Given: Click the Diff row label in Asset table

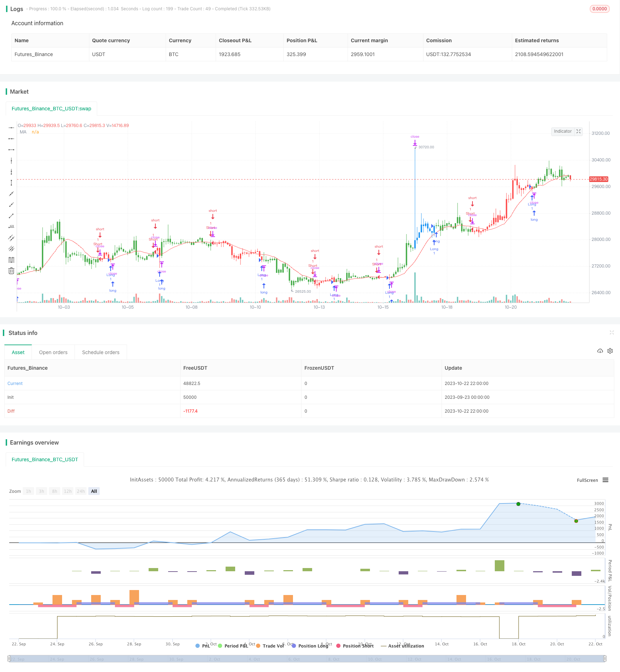Looking at the screenshot, I should (11, 411).
